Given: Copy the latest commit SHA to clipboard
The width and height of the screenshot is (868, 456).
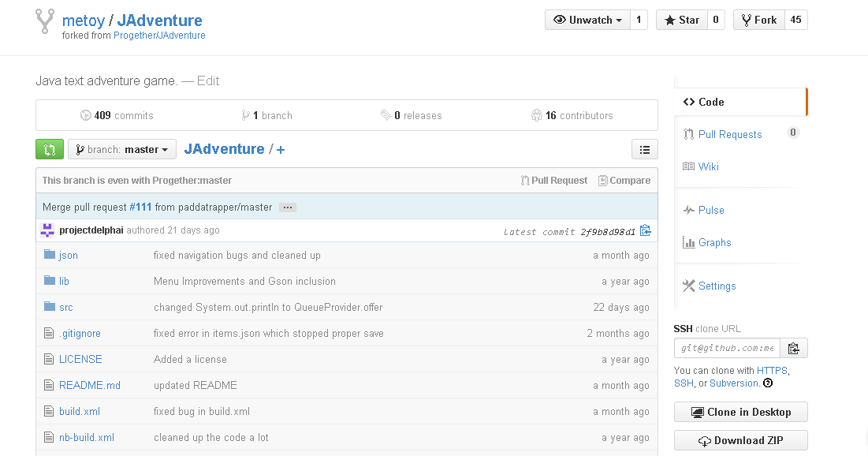Looking at the screenshot, I should 646,230.
